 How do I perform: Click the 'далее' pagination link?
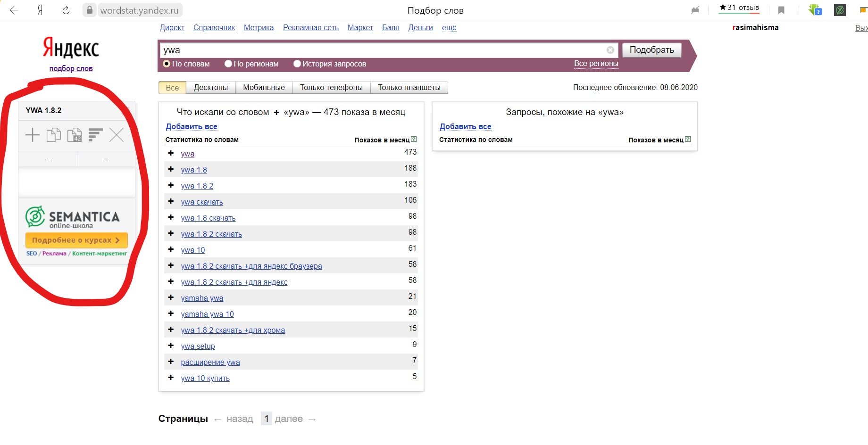pos(289,419)
